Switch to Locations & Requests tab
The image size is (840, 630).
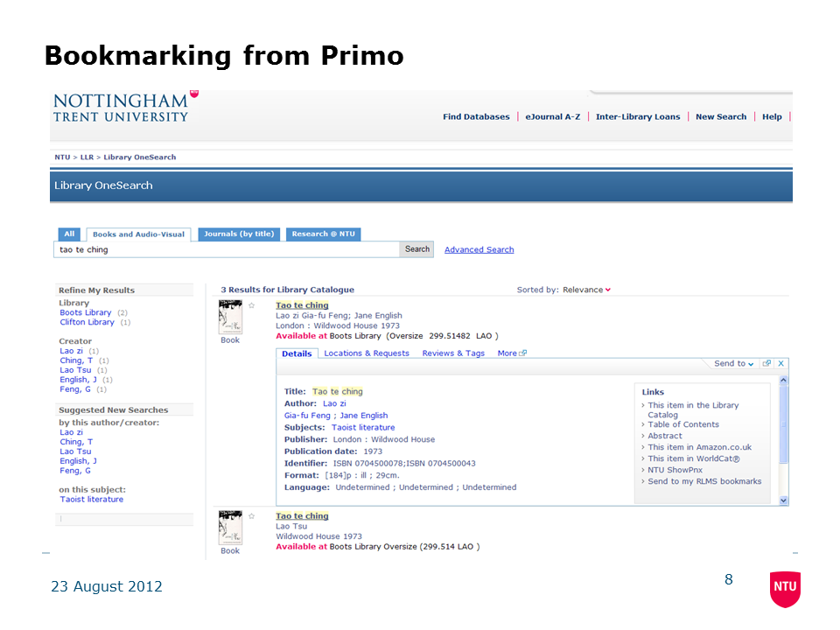coord(367,353)
